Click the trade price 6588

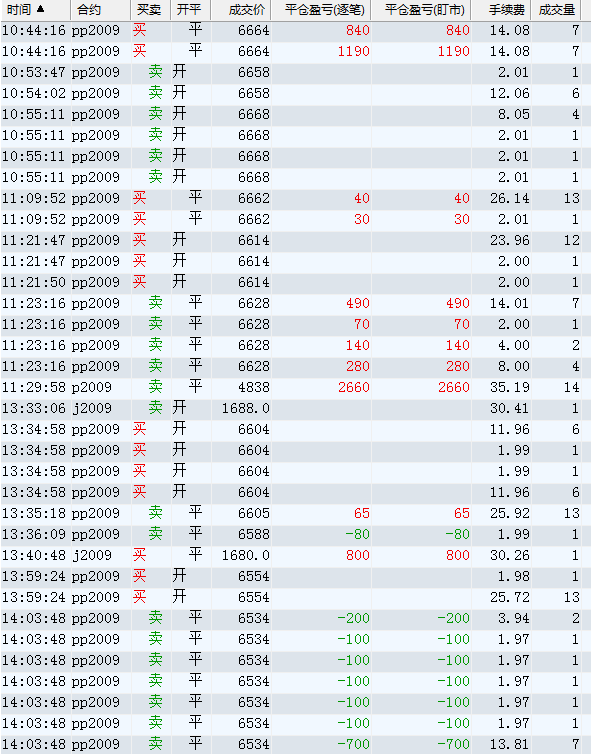pos(253,534)
